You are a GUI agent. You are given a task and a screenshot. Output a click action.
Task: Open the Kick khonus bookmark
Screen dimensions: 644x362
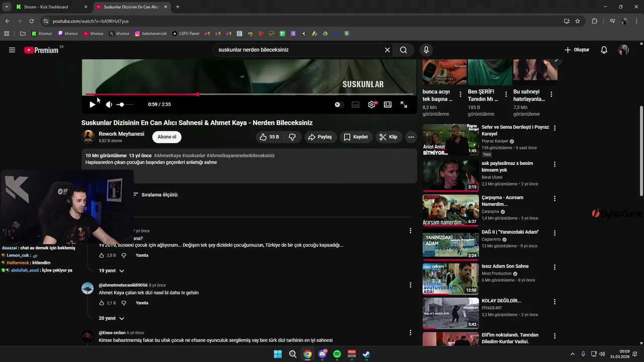pos(42,34)
